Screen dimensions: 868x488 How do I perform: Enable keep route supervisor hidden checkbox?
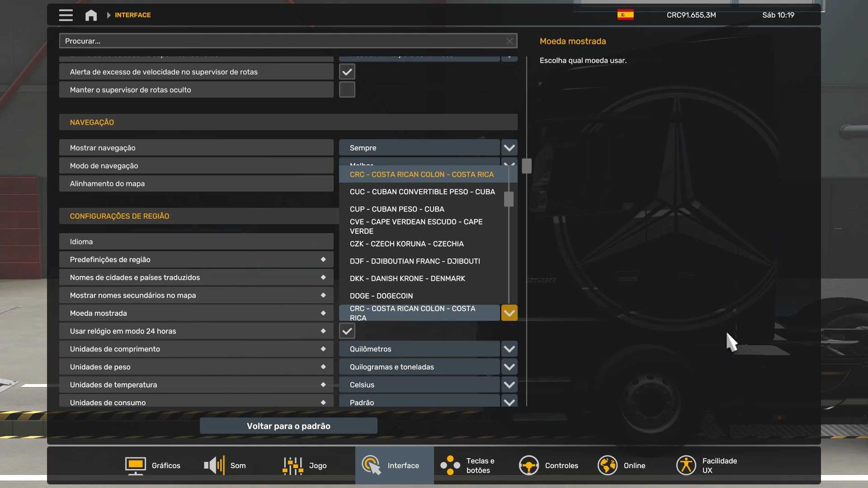click(347, 89)
